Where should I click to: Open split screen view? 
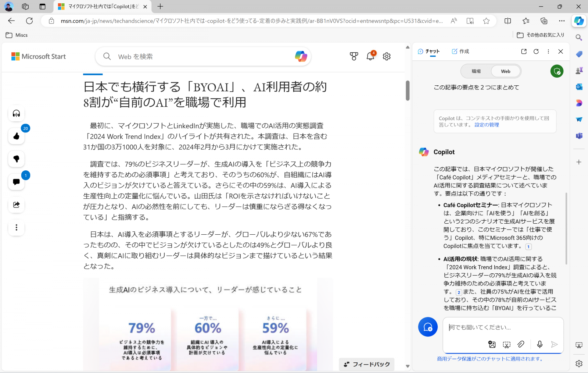click(508, 21)
